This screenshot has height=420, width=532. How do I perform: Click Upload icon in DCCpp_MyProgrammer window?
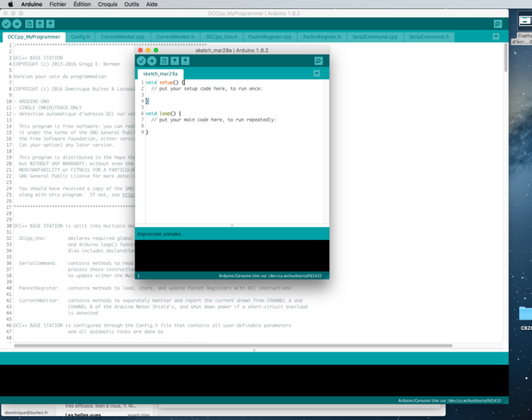click(x=17, y=24)
